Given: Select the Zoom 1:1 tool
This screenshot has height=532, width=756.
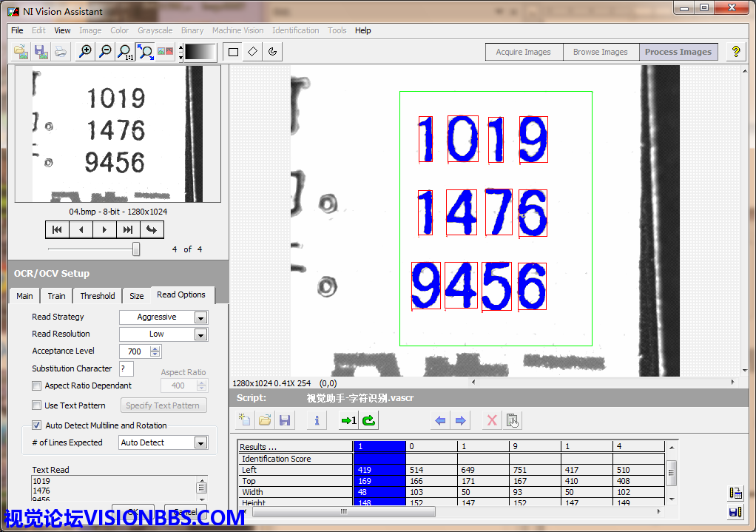Looking at the screenshot, I should click(x=126, y=52).
